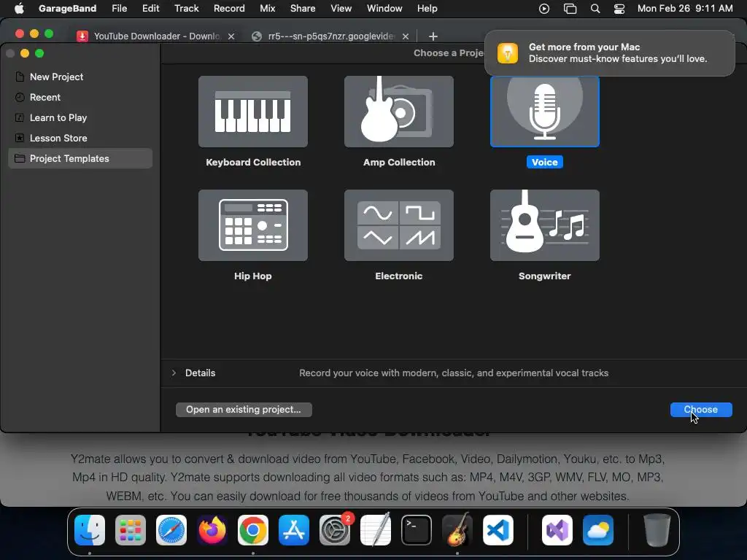Open the Window menu
Image resolution: width=747 pixels, height=560 pixels.
coord(384,9)
